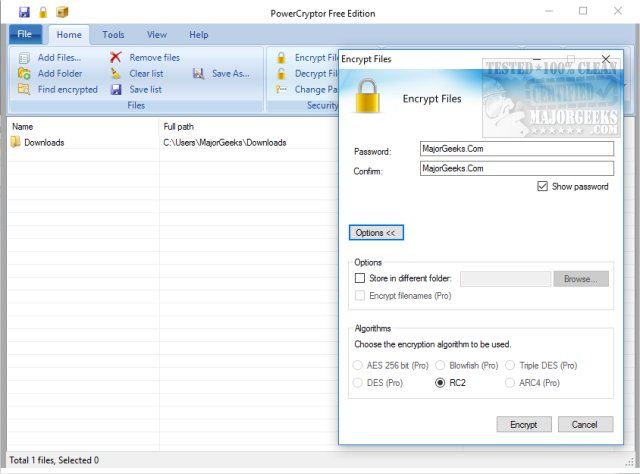Click the Save list floppy icon
640x474 pixels.
tap(116, 89)
